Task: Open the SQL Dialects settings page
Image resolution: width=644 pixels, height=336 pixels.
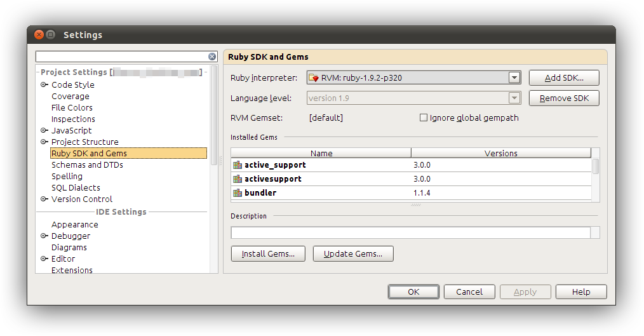Action: pos(76,188)
